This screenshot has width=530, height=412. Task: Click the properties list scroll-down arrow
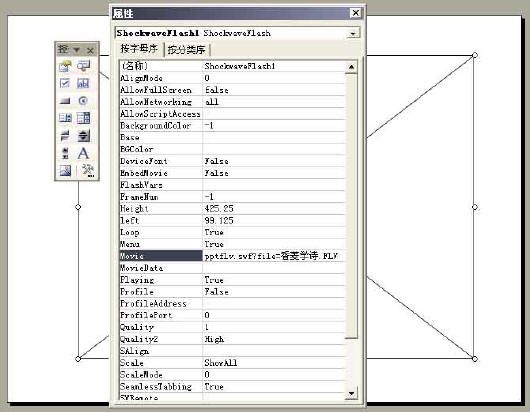[x=351, y=393]
